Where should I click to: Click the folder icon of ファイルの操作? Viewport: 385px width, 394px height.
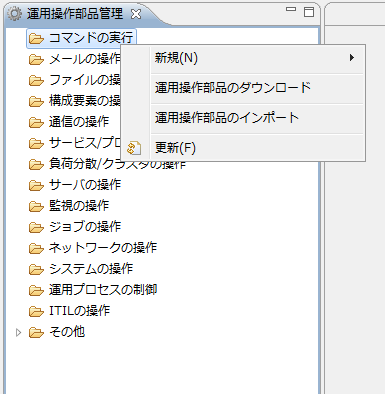[x=36, y=81]
